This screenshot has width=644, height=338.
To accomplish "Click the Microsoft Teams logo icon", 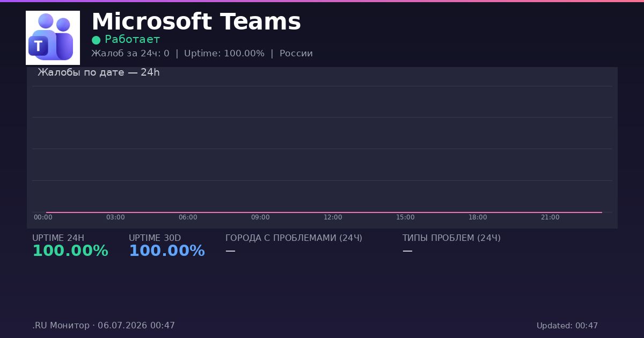I will (53, 38).
